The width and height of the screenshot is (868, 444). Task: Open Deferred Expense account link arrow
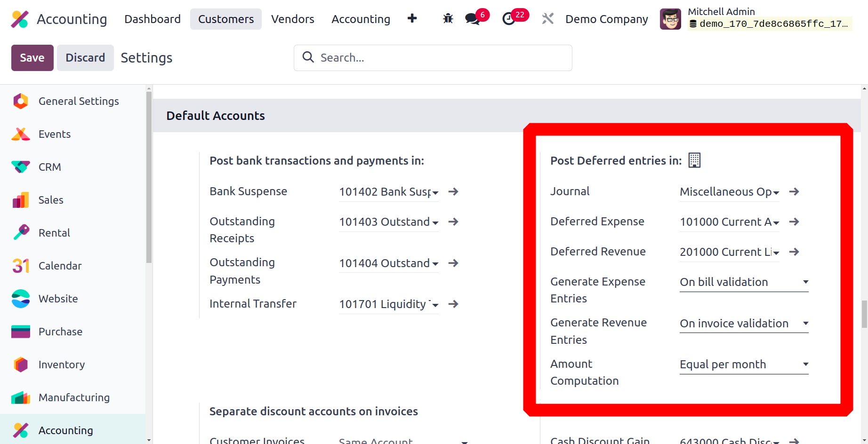point(794,222)
